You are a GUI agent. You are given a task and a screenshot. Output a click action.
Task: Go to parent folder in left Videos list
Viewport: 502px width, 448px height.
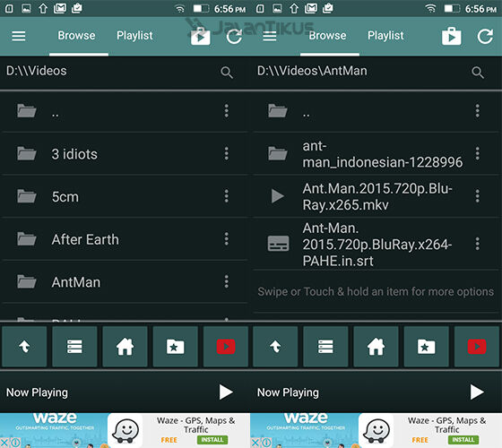125,111
